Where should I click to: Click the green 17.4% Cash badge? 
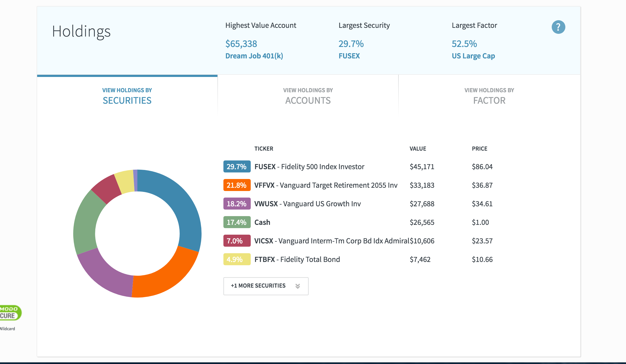coord(237,222)
